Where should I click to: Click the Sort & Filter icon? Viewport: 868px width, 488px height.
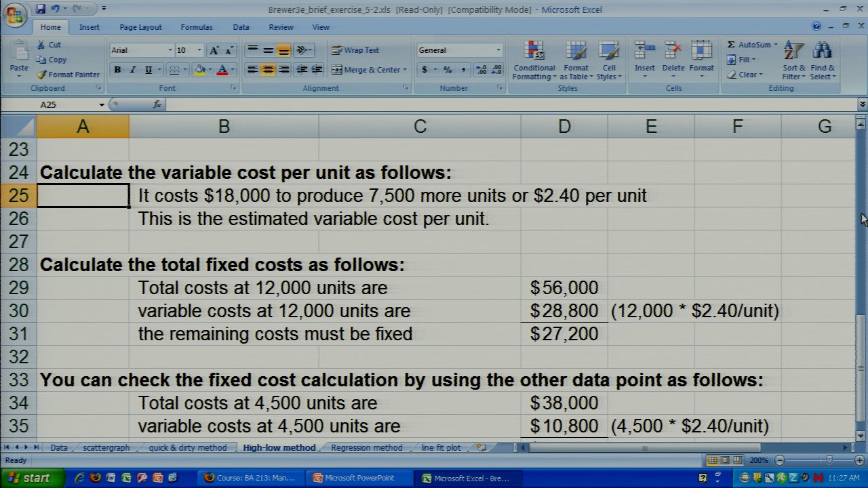(x=793, y=61)
